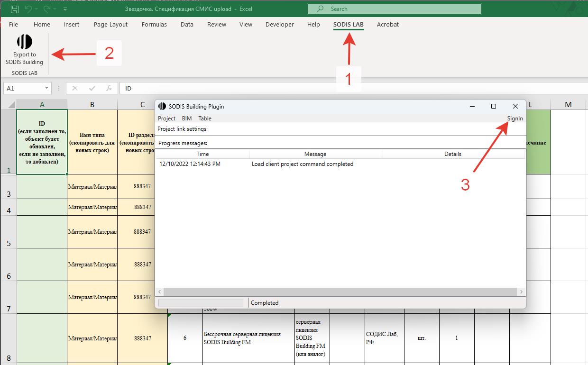Switch to the Home tab

point(42,24)
